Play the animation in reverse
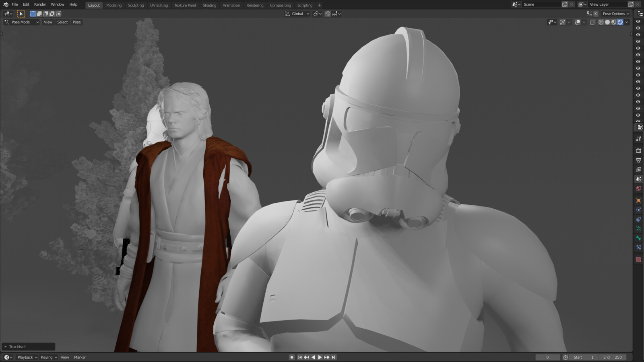The image size is (644, 362). click(313, 357)
